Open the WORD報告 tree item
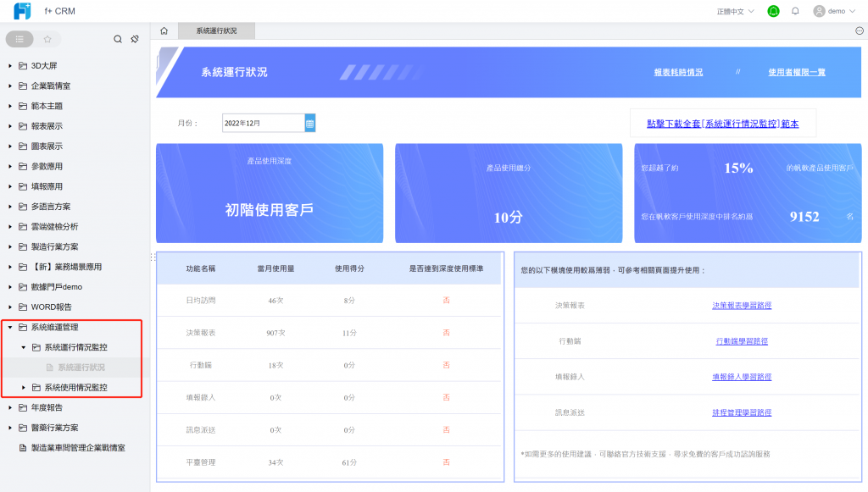 tap(52, 307)
